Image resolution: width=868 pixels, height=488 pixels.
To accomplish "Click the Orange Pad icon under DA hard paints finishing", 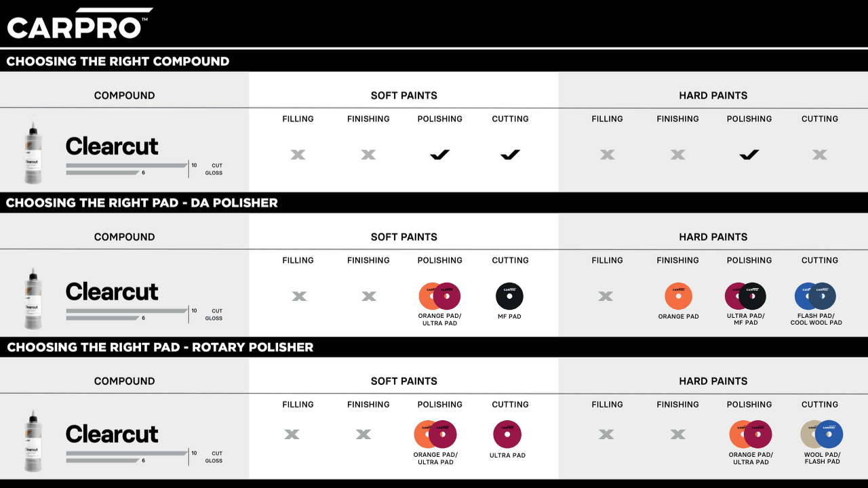I will (678, 296).
